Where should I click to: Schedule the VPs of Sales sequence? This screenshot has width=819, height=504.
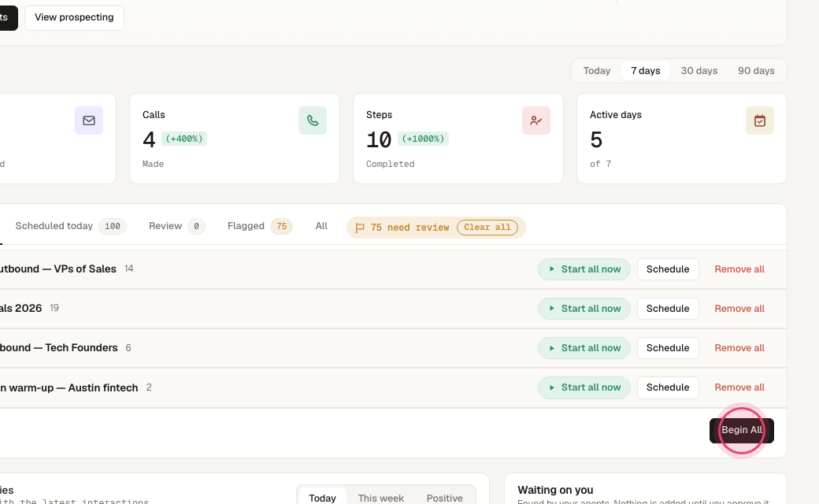[x=668, y=269]
